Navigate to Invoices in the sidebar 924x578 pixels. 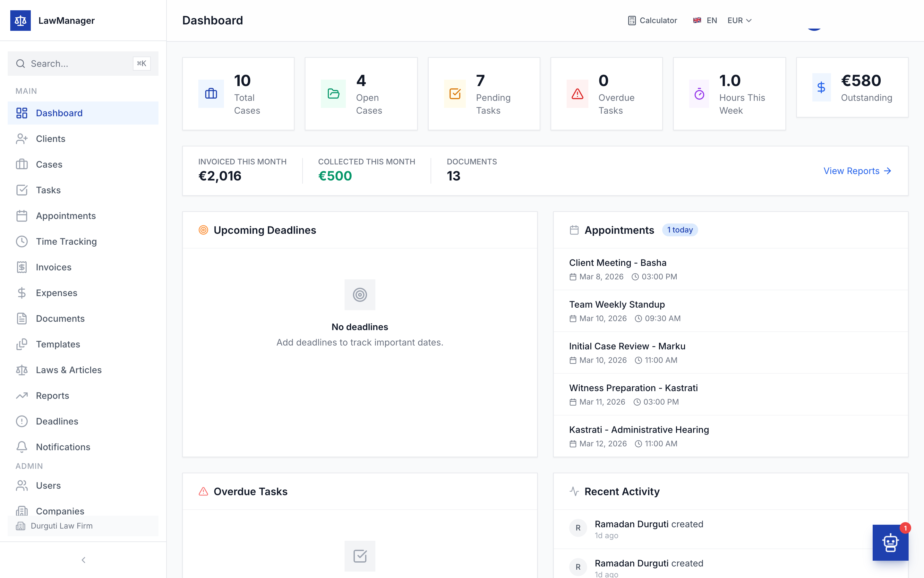pos(83,267)
